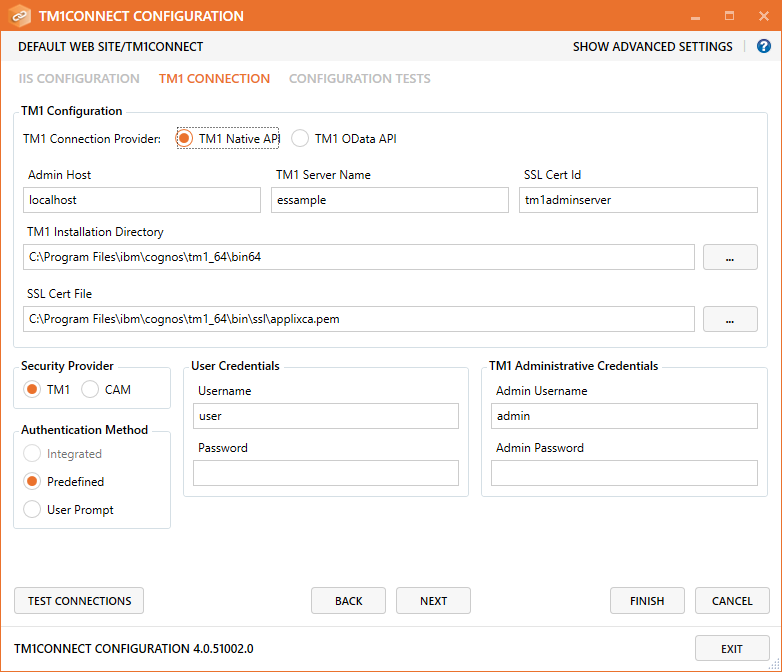Go to the previous step with Back
The width and height of the screenshot is (782, 672).
349,601
